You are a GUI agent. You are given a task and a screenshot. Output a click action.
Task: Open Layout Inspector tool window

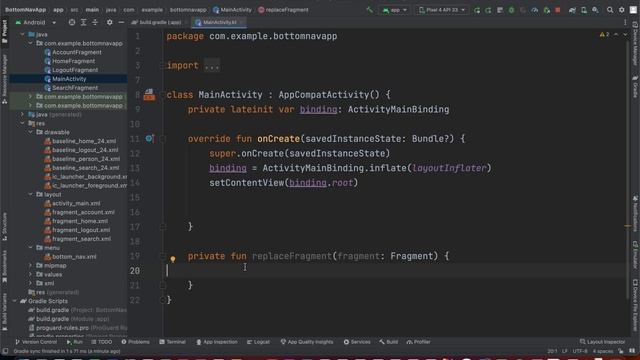602,342
